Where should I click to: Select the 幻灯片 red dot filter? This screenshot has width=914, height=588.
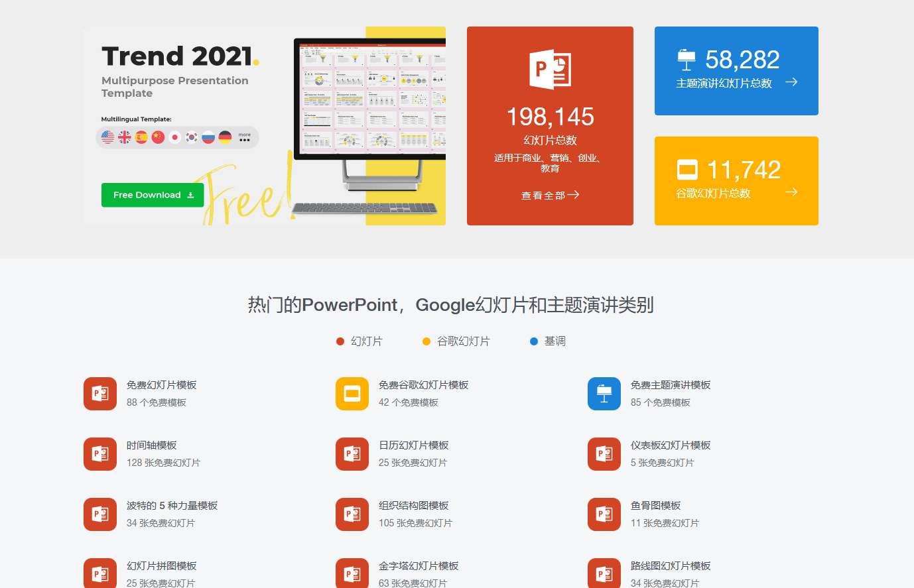point(340,341)
